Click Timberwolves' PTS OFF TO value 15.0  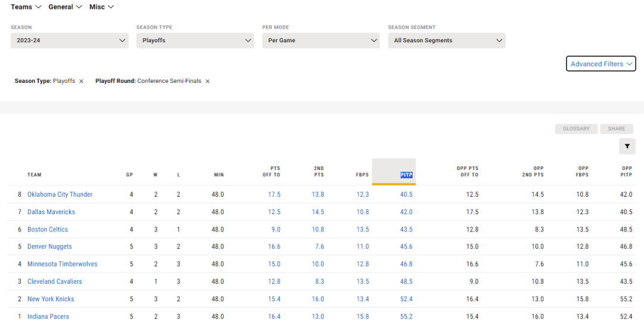pyautogui.click(x=274, y=264)
